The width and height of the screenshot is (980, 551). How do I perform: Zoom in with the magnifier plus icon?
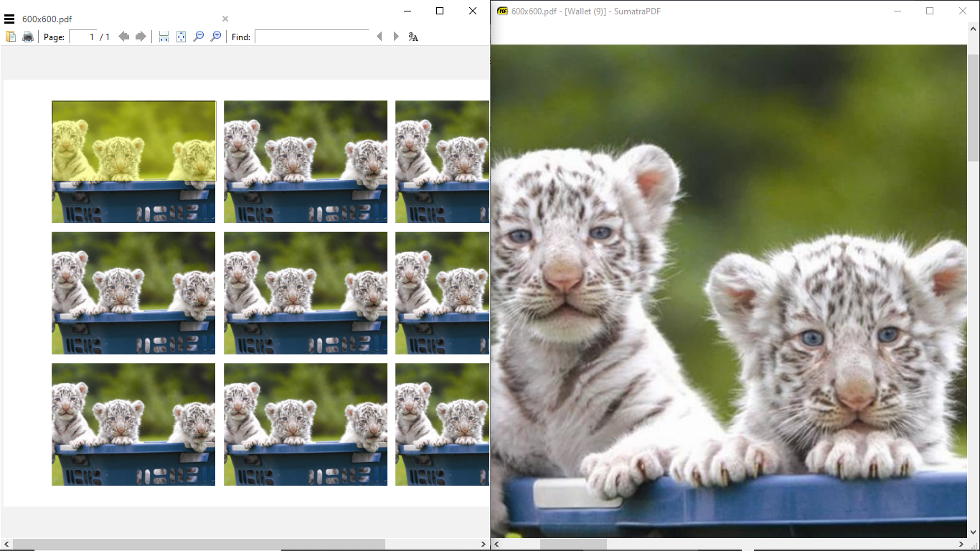[x=215, y=36]
